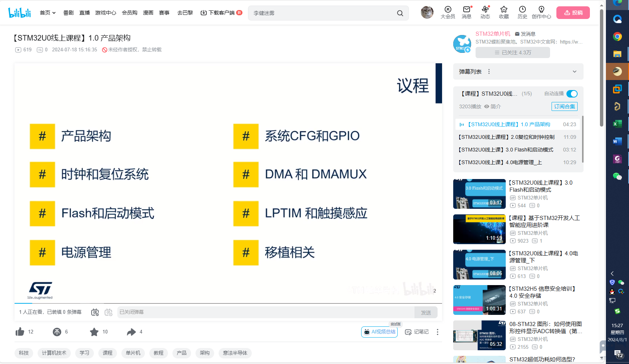Click the pink 投稿 upload button
Viewport: 629px width, 364px height.
(573, 13)
